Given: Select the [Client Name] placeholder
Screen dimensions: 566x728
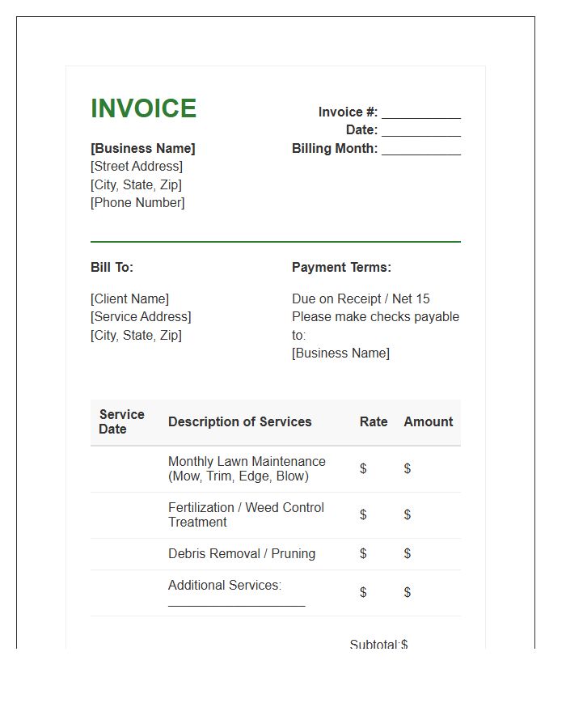Looking at the screenshot, I should [x=129, y=298].
